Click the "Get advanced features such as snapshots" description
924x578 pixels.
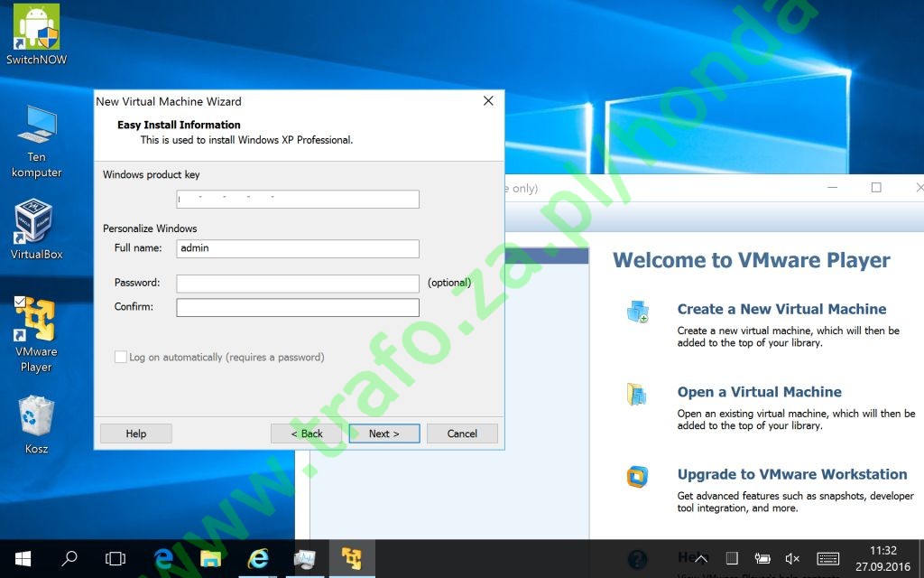pos(796,502)
